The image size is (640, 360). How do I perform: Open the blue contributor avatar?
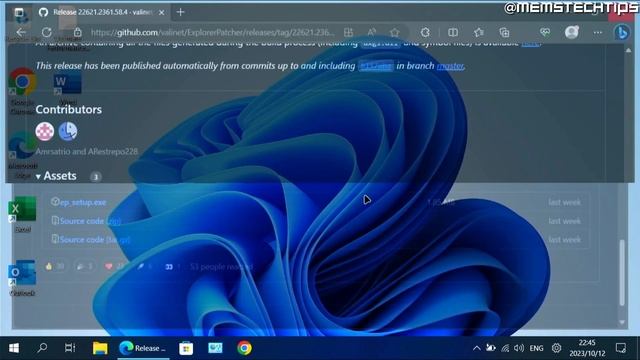(x=68, y=131)
